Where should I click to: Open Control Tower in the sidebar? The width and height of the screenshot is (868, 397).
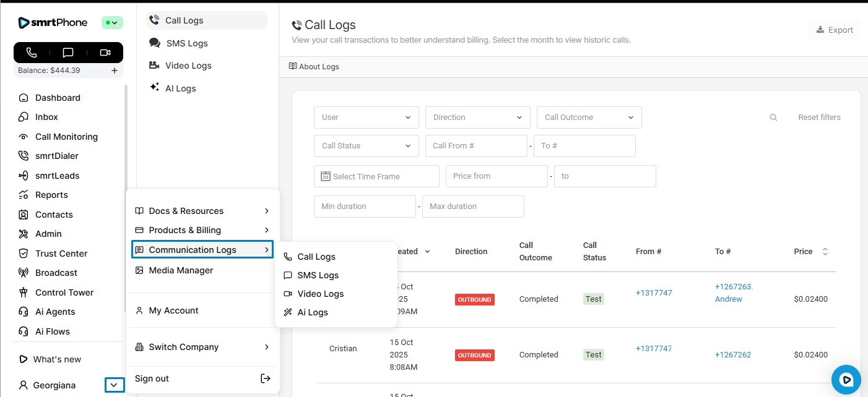(64, 292)
